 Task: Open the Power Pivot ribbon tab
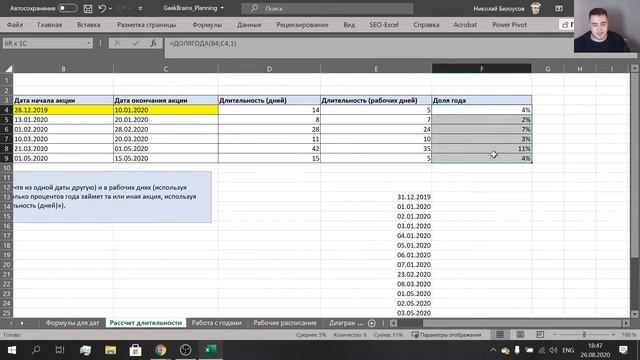509,25
